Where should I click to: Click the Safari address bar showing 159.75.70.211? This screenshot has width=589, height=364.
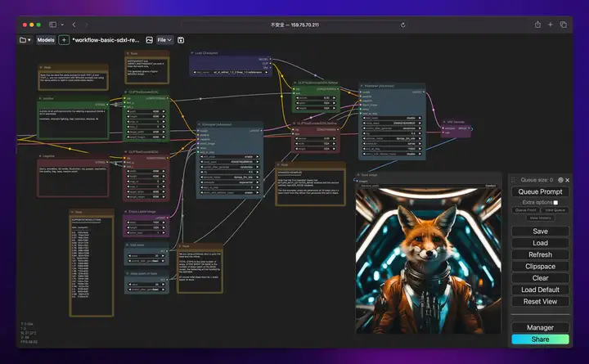pos(294,25)
